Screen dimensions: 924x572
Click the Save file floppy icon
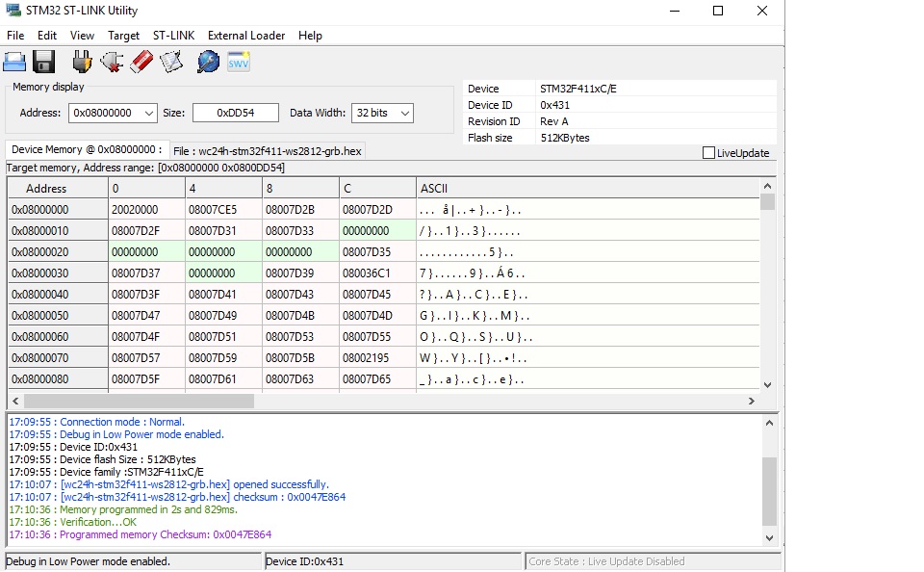[x=43, y=62]
